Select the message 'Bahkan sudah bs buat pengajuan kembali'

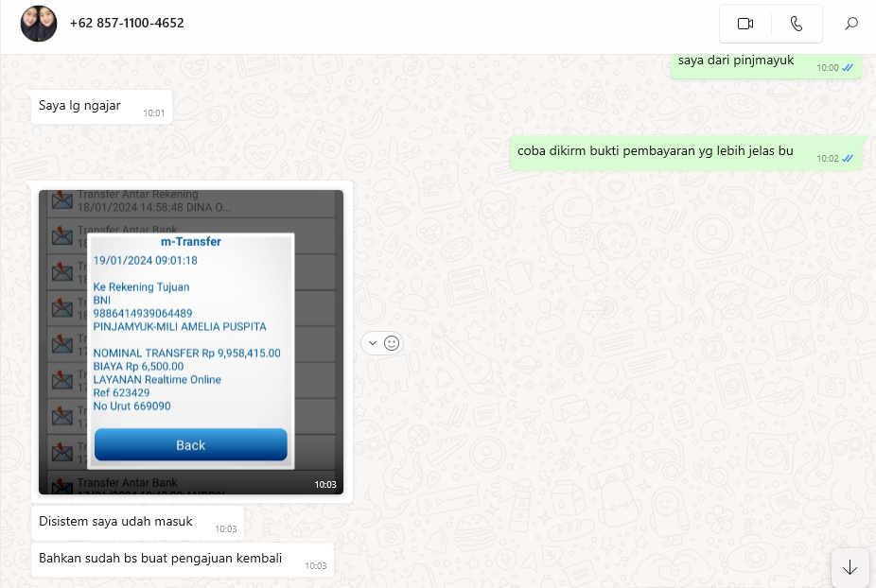(x=183, y=560)
